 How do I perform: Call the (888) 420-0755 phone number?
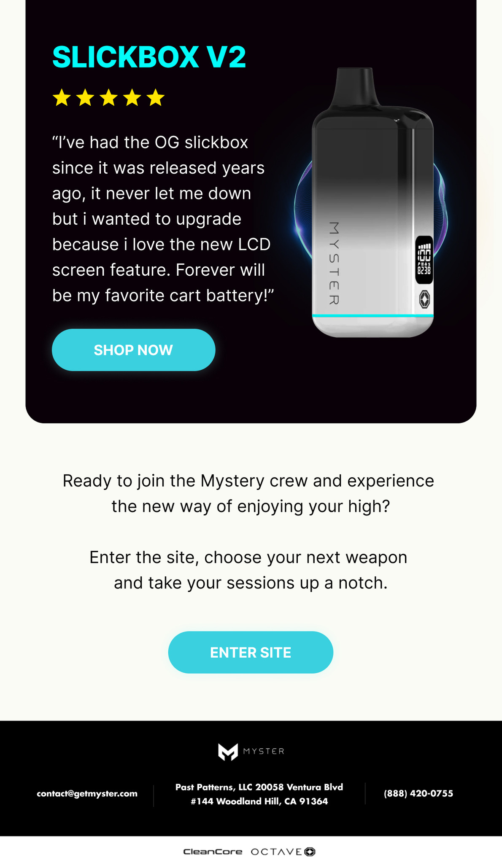tap(418, 793)
